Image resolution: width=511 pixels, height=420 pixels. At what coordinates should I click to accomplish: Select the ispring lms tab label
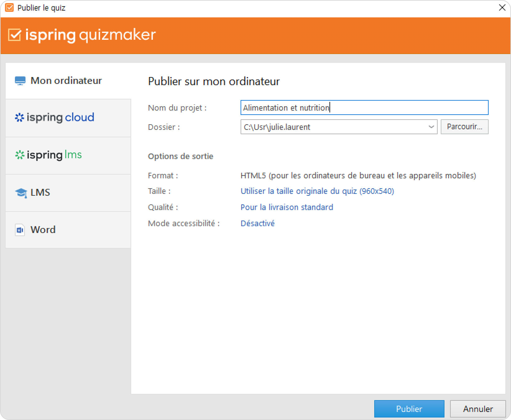[55, 155]
